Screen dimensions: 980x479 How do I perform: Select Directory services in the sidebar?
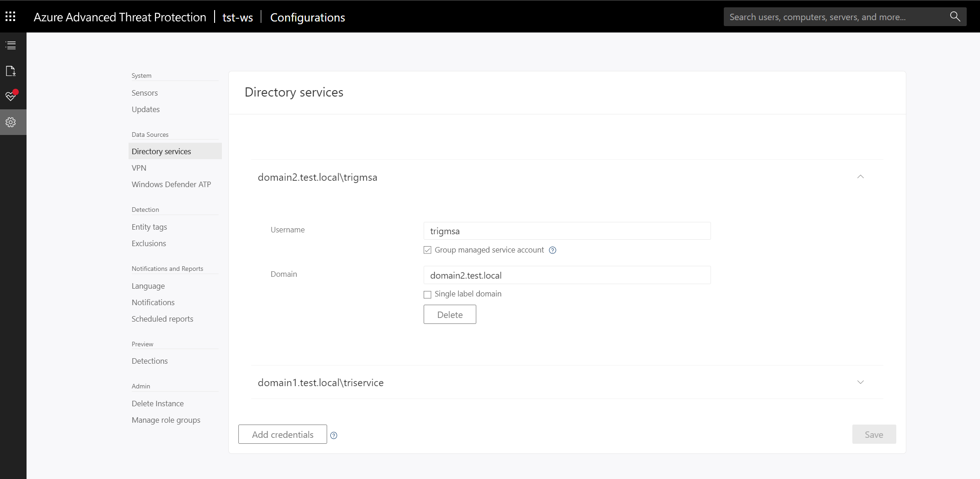click(x=161, y=151)
